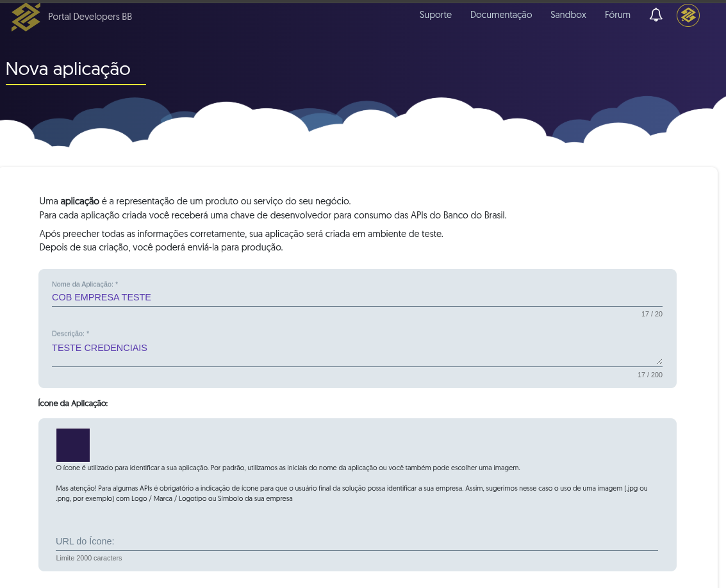The image size is (726, 588).
Task: Open the Documentação menu item
Action: tap(501, 15)
